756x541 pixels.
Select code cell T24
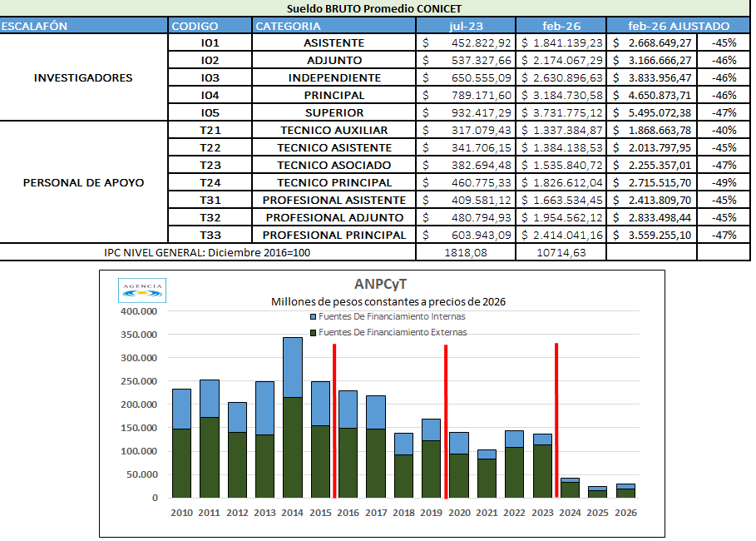click(210, 182)
